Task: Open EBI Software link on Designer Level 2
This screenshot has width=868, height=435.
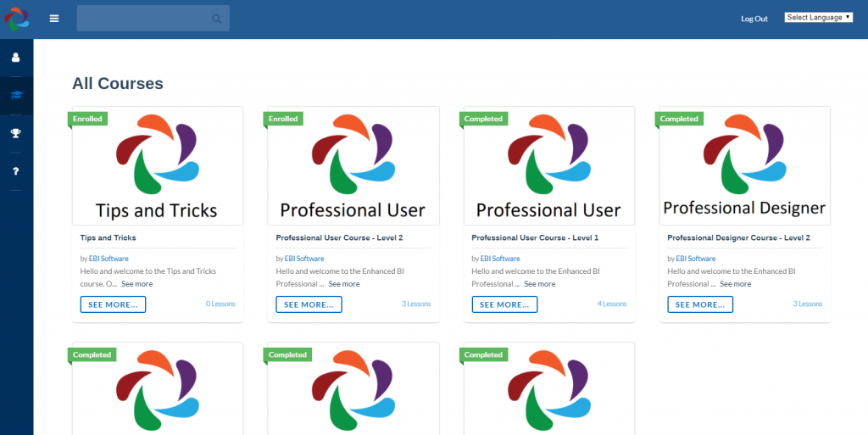Action: coord(696,259)
